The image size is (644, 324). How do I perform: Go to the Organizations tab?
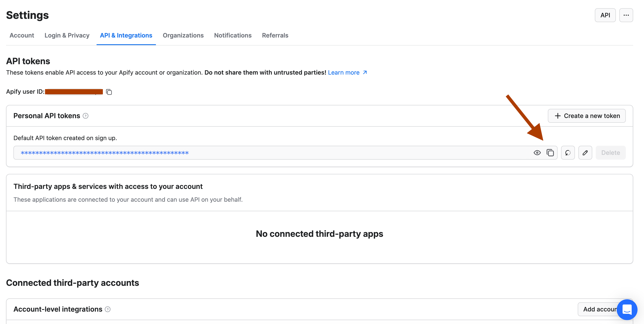tap(183, 36)
